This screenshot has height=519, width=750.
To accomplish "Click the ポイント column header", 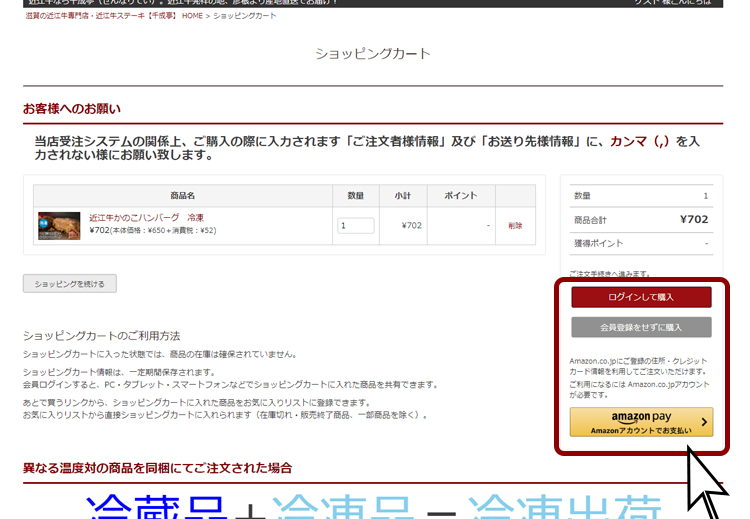I will click(x=460, y=196).
